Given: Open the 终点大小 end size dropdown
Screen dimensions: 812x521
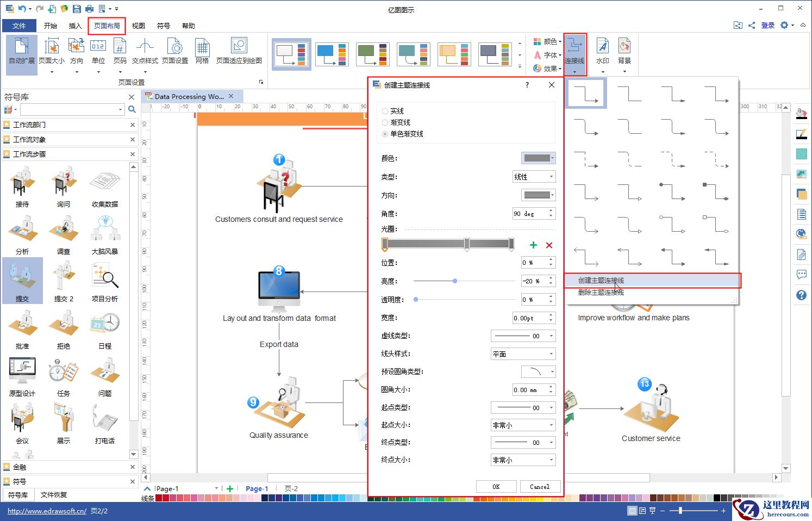Looking at the screenshot, I should coord(523,460).
